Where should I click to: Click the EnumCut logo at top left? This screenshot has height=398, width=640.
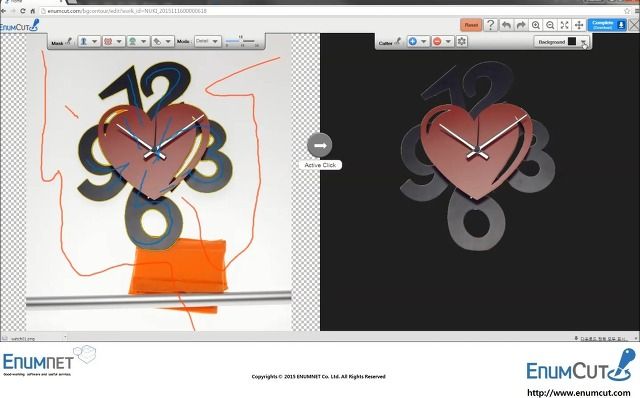coord(20,26)
